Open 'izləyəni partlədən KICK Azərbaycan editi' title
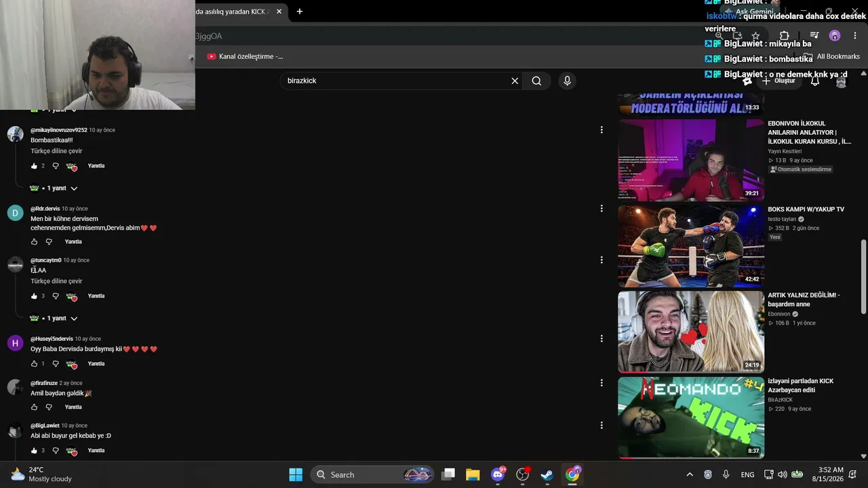Screen dimensions: 868x488 (801, 386)
